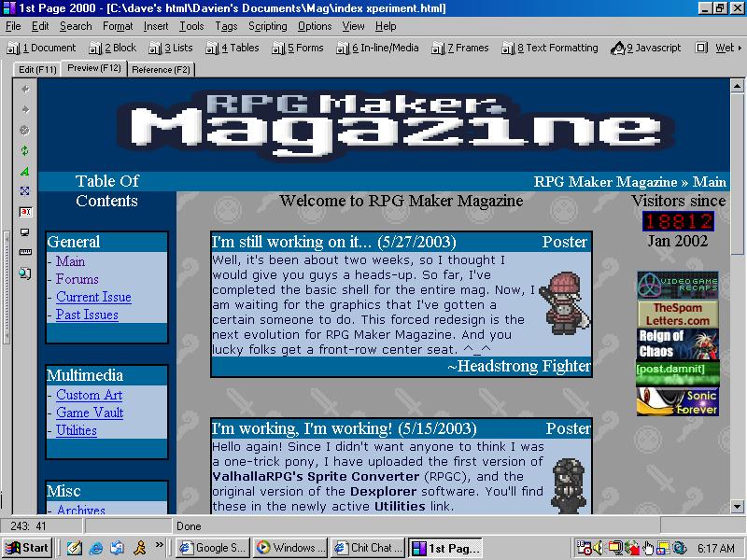Open the Past Issues link
This screenshot has width=747, height=560.
tap(87, 315)
